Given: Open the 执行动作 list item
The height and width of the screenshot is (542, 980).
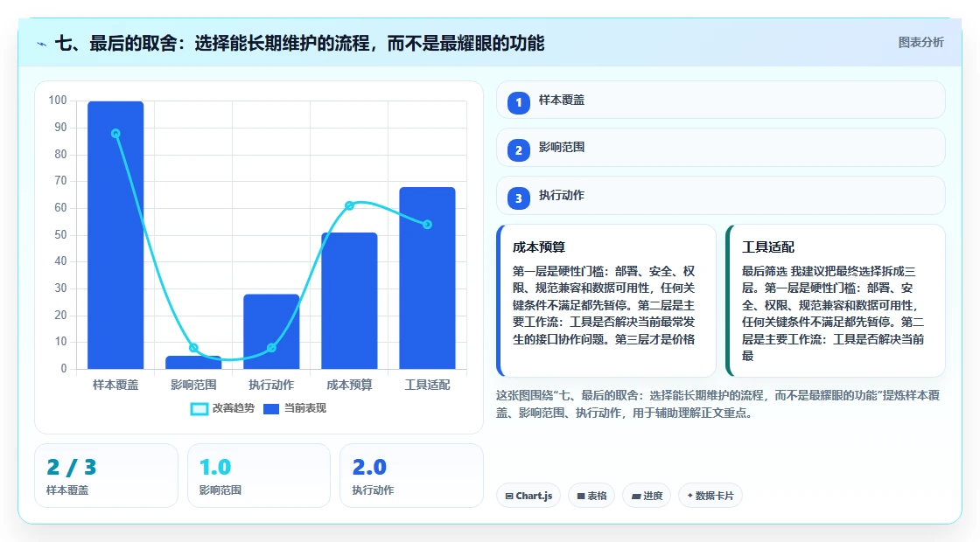Looking at the screenshot, I should click(x=721, y=196).
